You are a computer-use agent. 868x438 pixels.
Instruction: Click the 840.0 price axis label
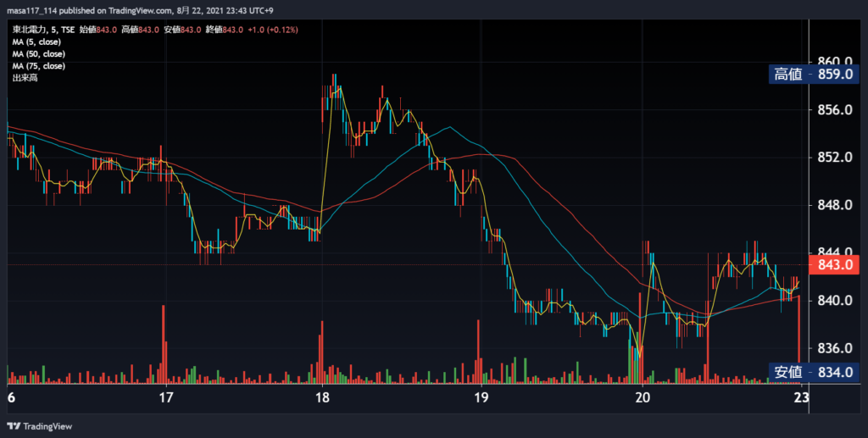835,300
